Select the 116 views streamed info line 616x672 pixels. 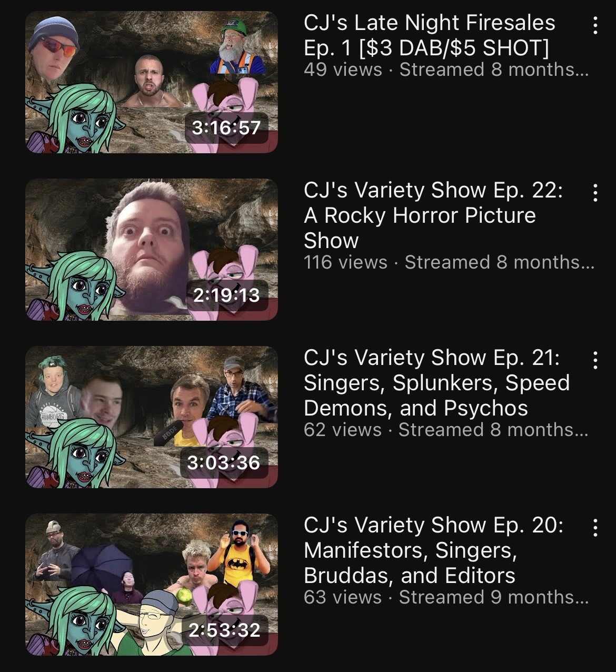449,262
